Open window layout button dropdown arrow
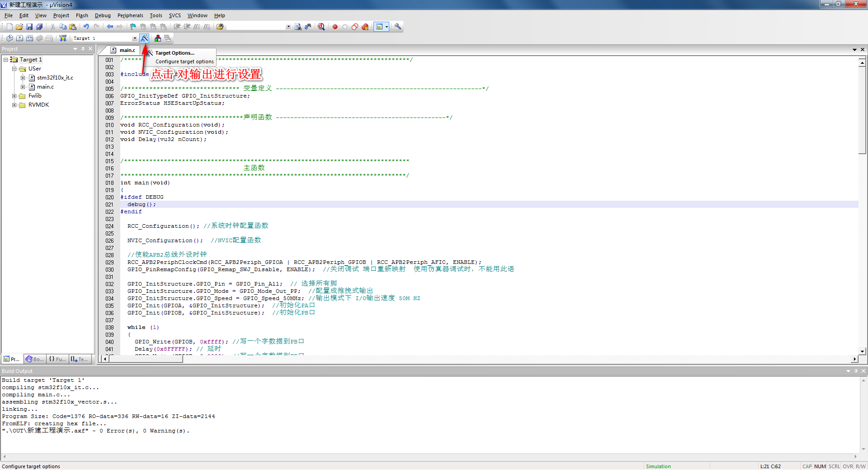The image size is (868, 470). 387,27
